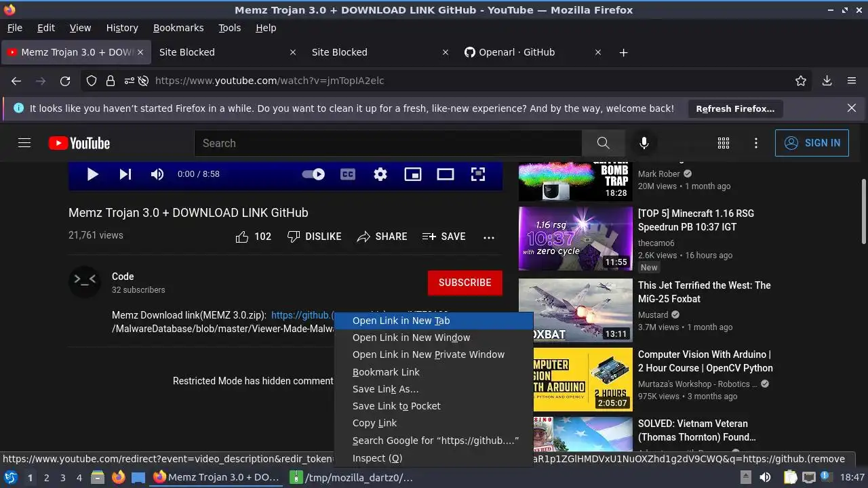Select Inspect (Q) in context menu

tap(434, 458)
